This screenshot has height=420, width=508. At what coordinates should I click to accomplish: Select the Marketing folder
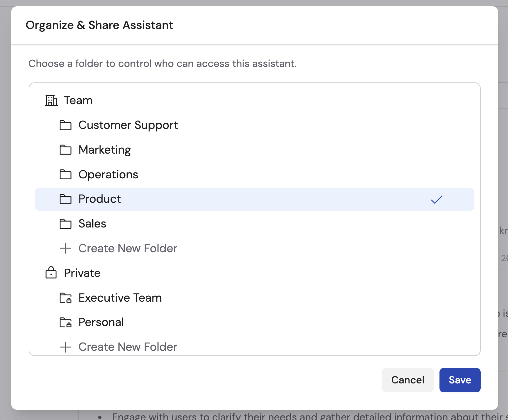click(x=104, y=150)
